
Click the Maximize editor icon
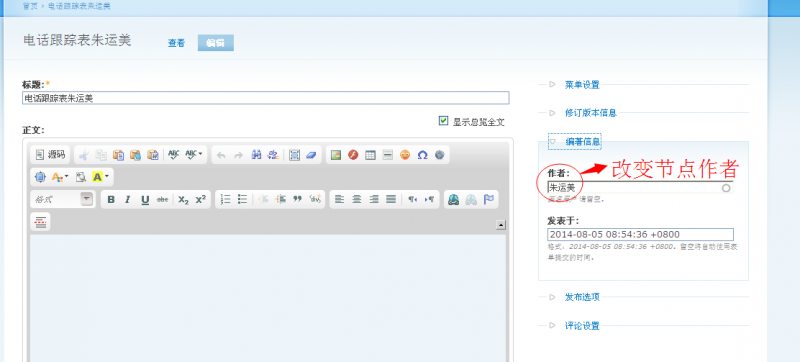[x=40, y=177]
